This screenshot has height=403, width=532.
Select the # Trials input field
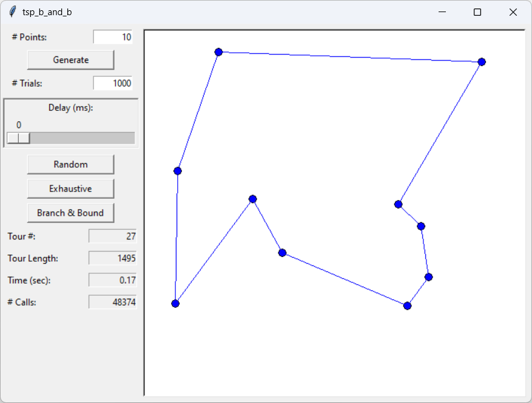tap(113, 84)
